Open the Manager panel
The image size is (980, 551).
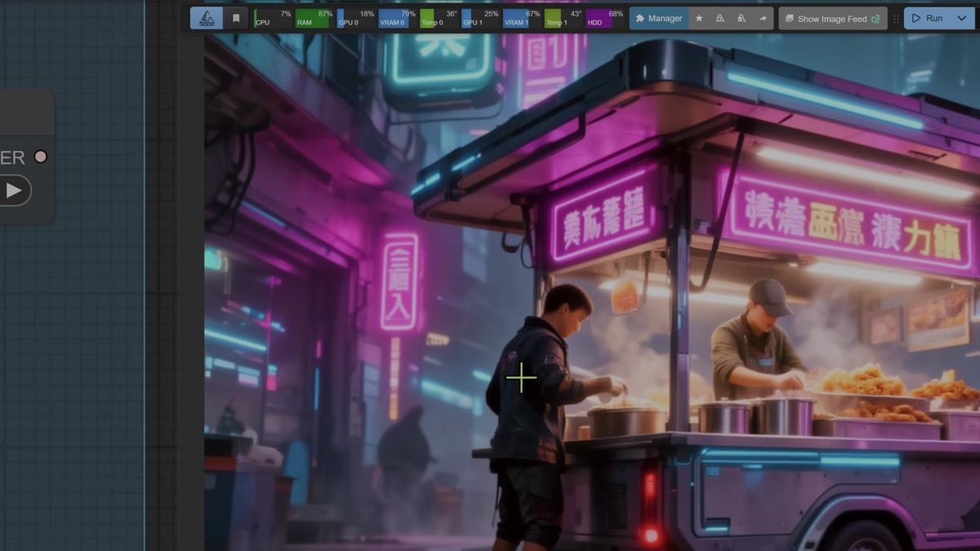[x=659, y=18]
